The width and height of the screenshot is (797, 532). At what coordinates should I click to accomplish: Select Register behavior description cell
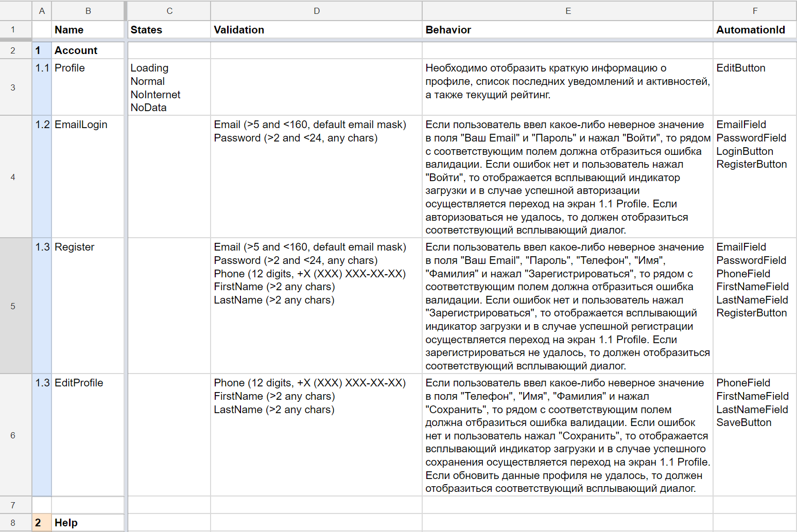tap(568, 306)
